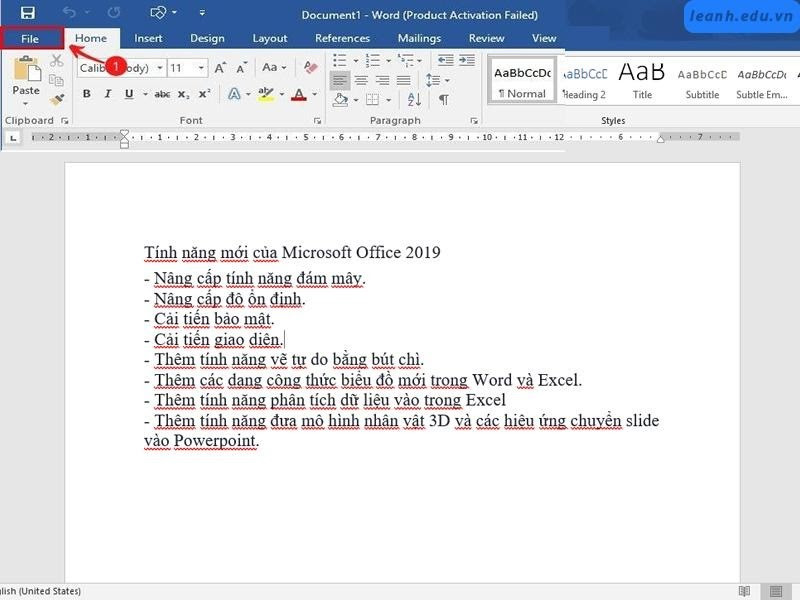The width and height of the screenshot is (800, 600).
Task: Switch to the Home tab
Action: click(91, 38)
